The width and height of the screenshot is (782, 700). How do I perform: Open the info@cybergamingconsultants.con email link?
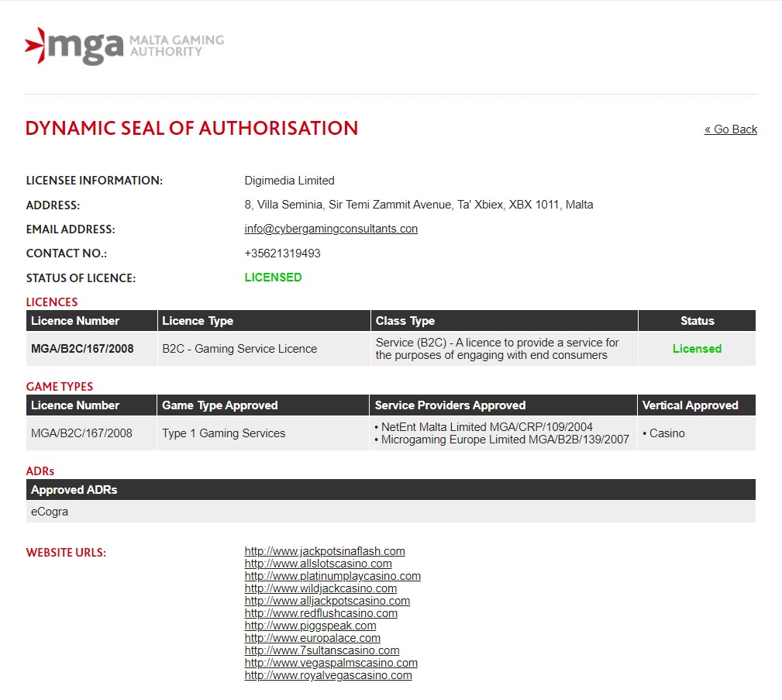[x=331, y=229]
